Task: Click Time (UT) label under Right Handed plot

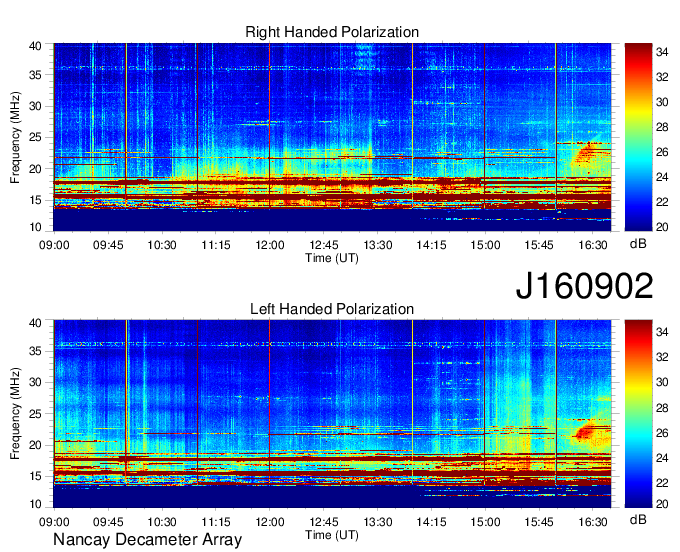Action: click(332, 258)
